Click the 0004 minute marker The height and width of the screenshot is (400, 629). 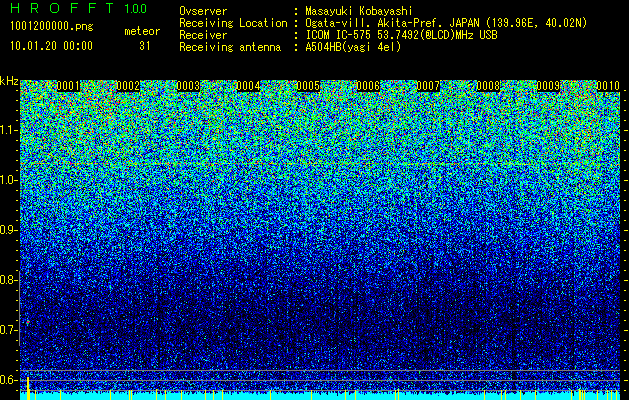coord(248,86)
